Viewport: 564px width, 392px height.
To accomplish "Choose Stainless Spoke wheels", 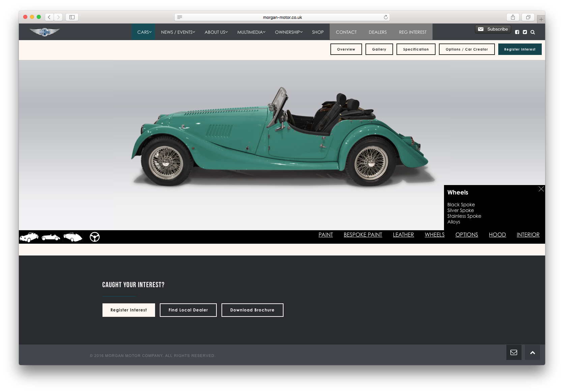I will [x=464, y=216].
